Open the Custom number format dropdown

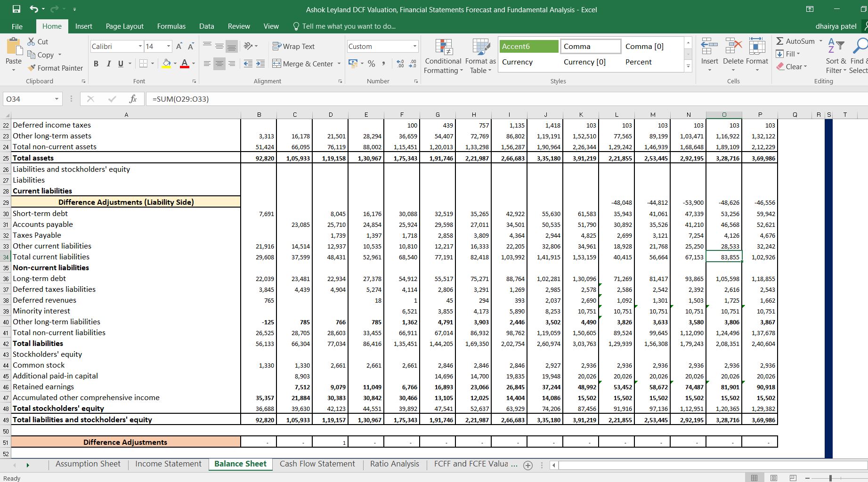[414, 46]
